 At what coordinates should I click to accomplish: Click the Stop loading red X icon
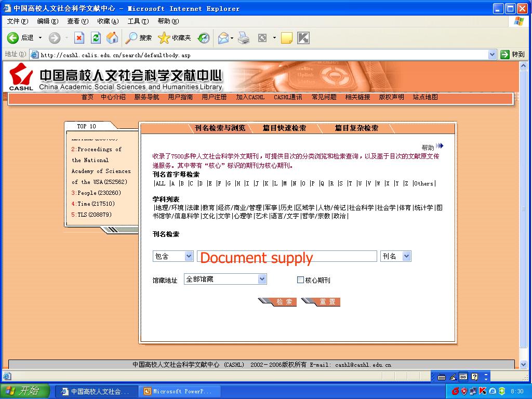(79, 37)
